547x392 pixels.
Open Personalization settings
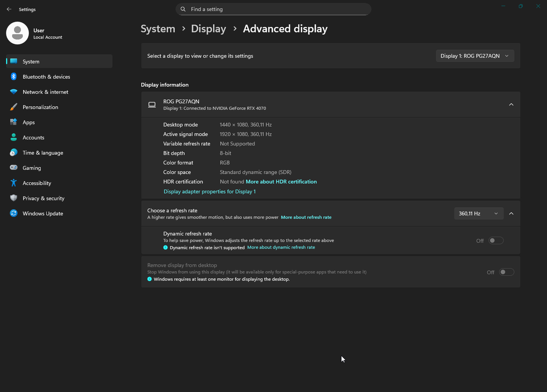pyautogui.click(x=59, y=107)
